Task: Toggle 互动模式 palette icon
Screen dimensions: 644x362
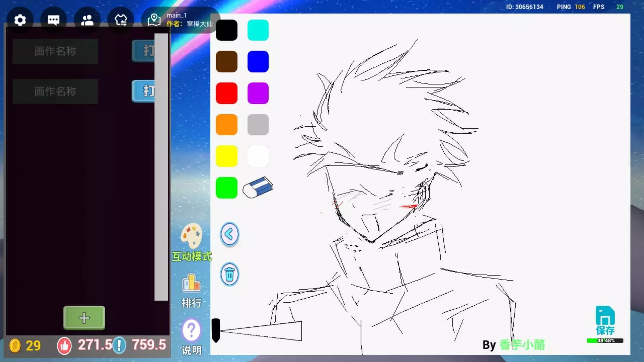Action: 192,236
